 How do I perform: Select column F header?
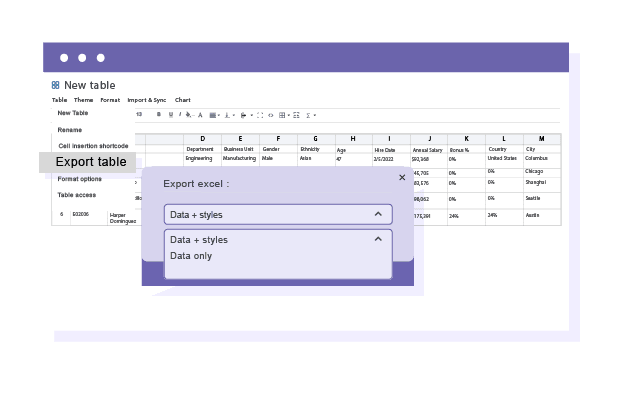point(278,139)
